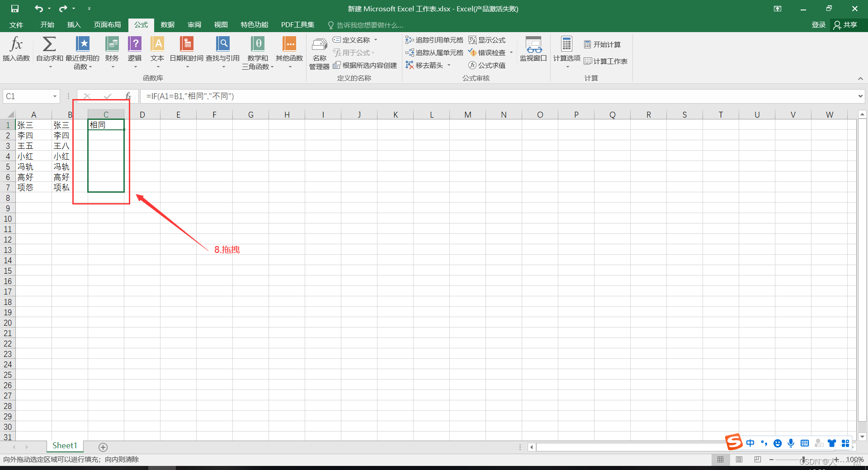The image size is (868, 470).
Task: Open the 文件 menu
Action: tap(15, 25)
